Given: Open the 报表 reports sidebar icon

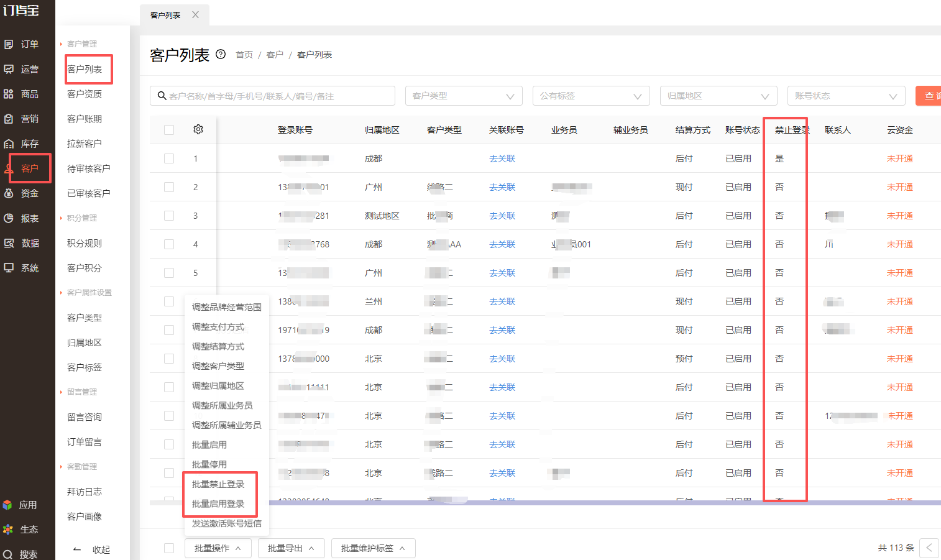Looking at the screenshot, I should click(9, 218).
